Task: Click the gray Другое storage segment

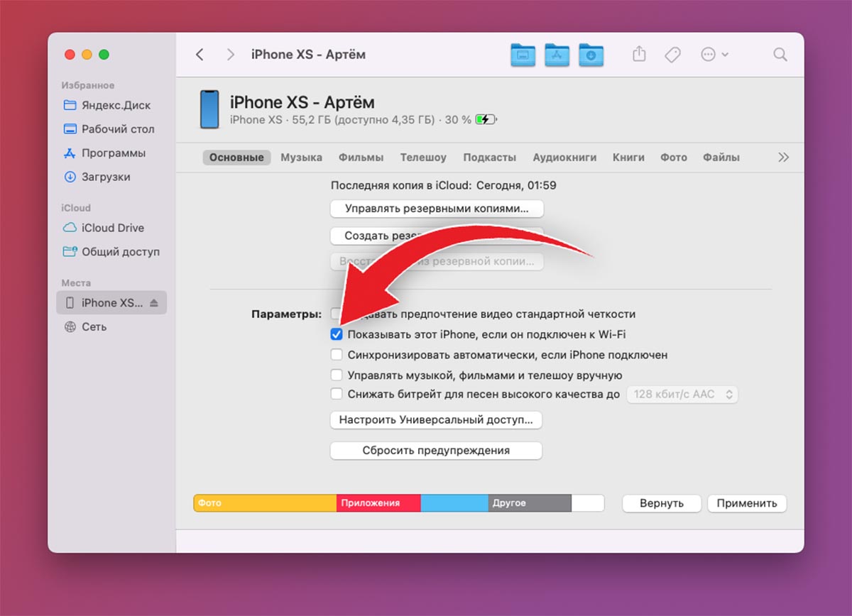Action: pyautogui.click(x=530, y=503)
